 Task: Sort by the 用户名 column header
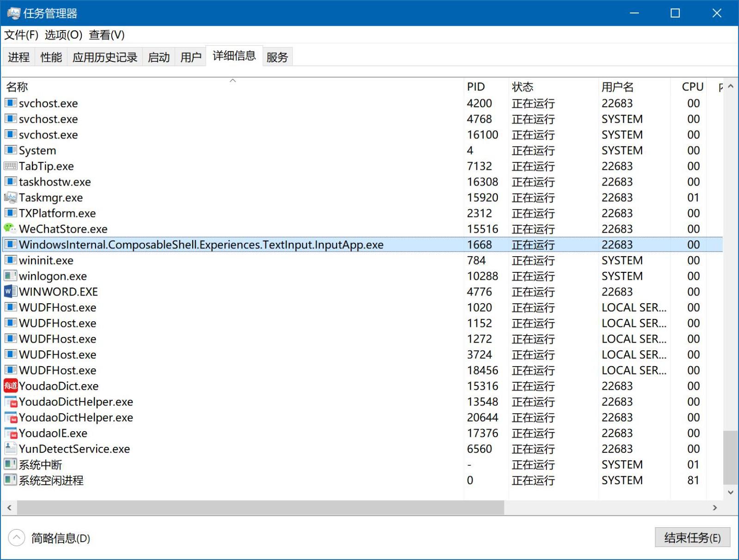click(634, 87)
